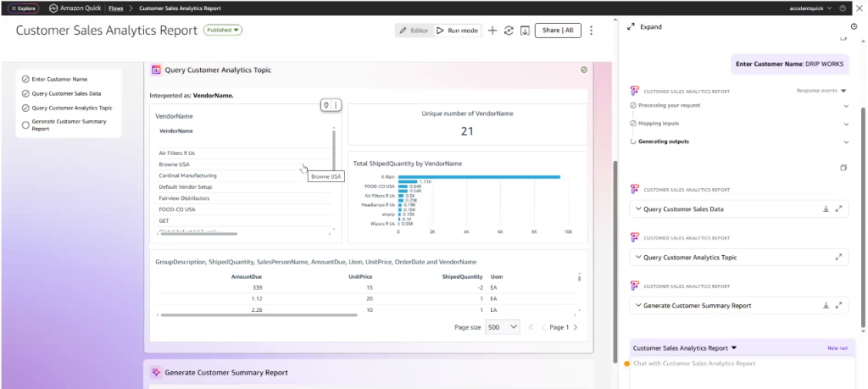The image size is (868, 389).
Task: Select the Cardinal Manufacturing row
Action: tap(243, 175)
